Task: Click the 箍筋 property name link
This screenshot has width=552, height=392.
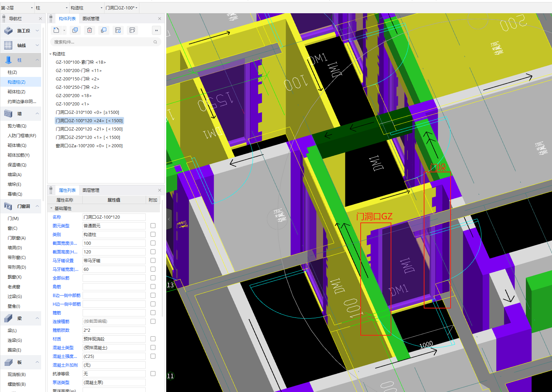Action: click(57, 313)
